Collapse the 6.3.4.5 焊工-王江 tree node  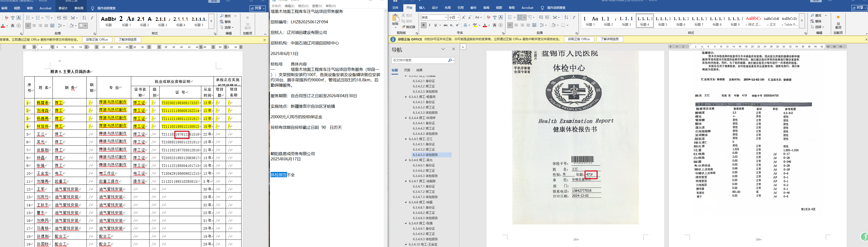[406, 139]
